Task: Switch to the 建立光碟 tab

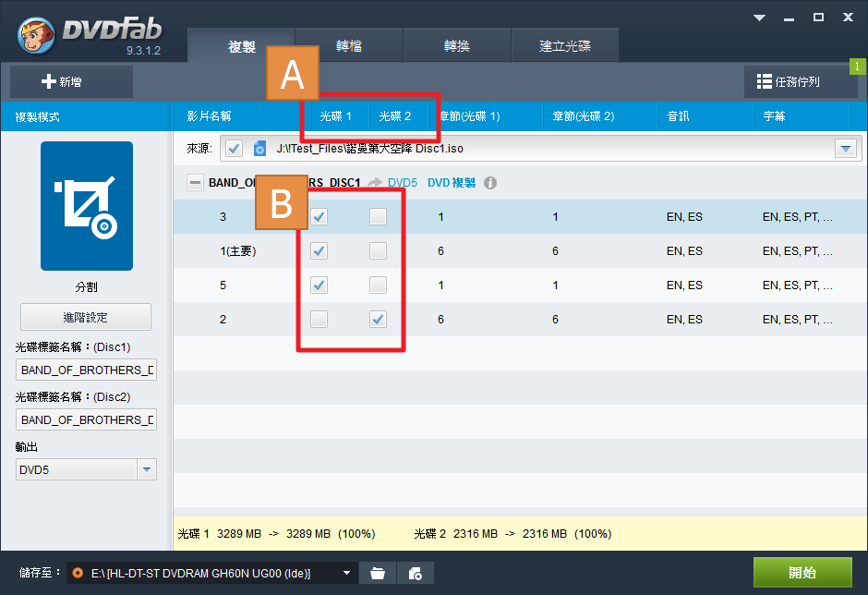Action: 564,46
